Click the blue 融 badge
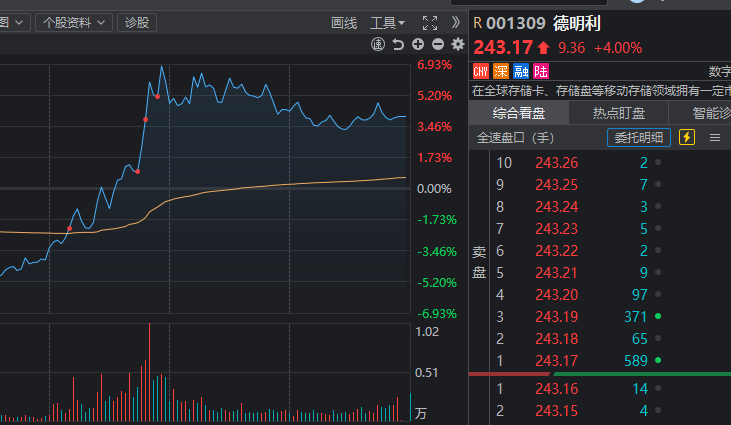Screen dimensions: 731x425 (521, 71)
